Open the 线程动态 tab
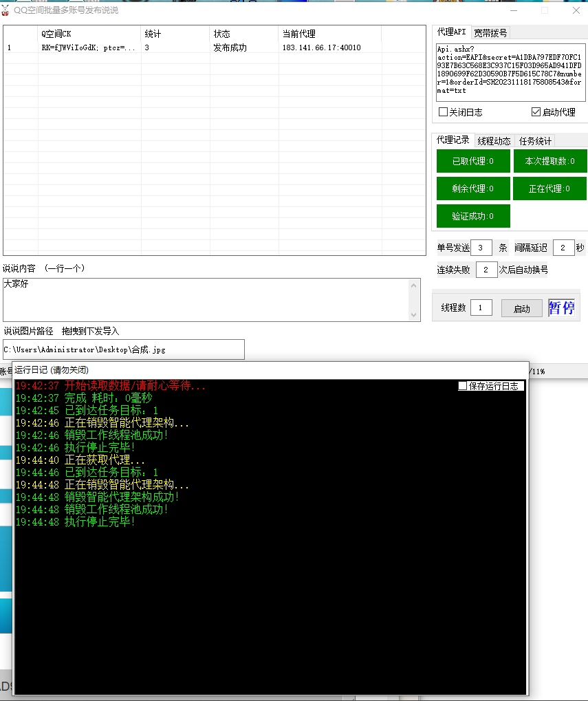 [x=494, y=141]
